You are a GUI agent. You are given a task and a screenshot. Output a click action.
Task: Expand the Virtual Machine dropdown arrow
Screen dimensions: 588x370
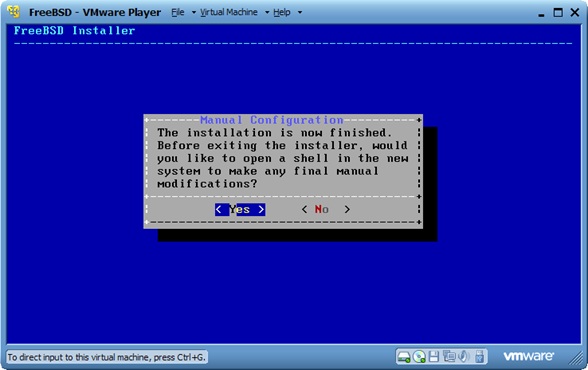[267, 12]
